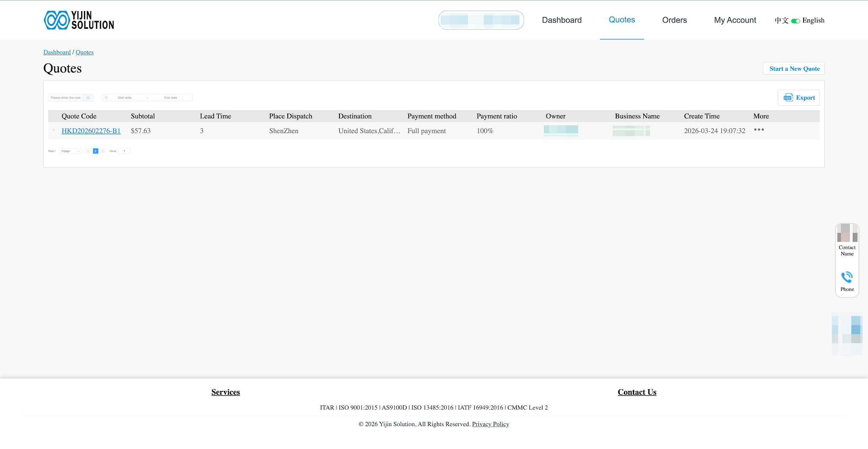
Task: Open the 10/page page-size dropdown
Action: point(70,151)
